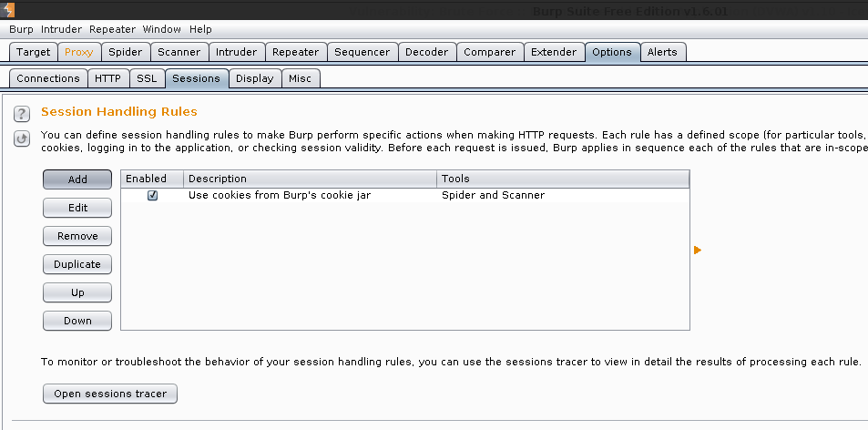Open the Window menu
Viewport: 868px width, 430px height.
(161, 29)
